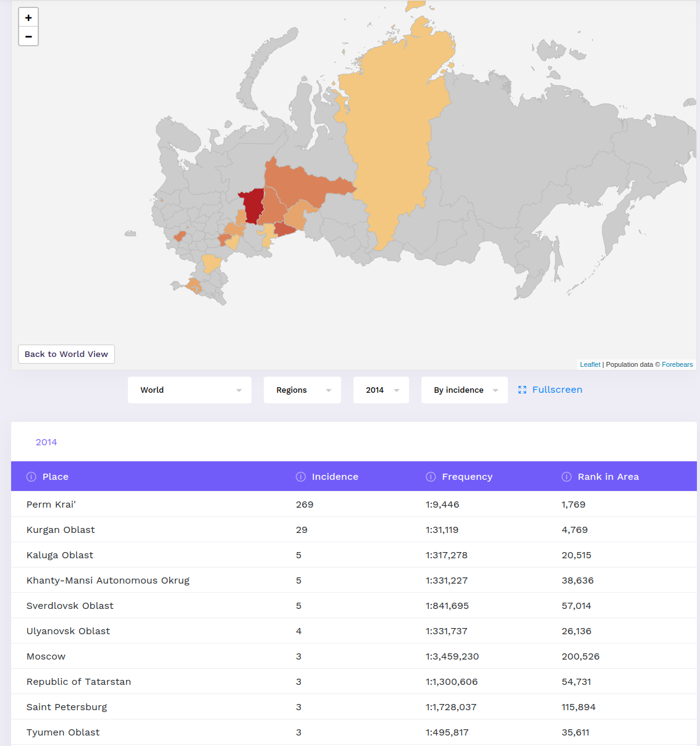
Task: Click the Fullscreen link text
Action: coord(557,390)
